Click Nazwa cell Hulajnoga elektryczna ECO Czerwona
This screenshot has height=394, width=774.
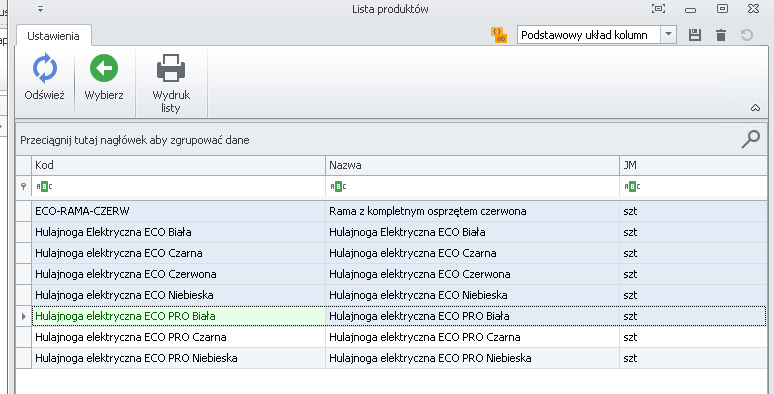tap(472, 274)
